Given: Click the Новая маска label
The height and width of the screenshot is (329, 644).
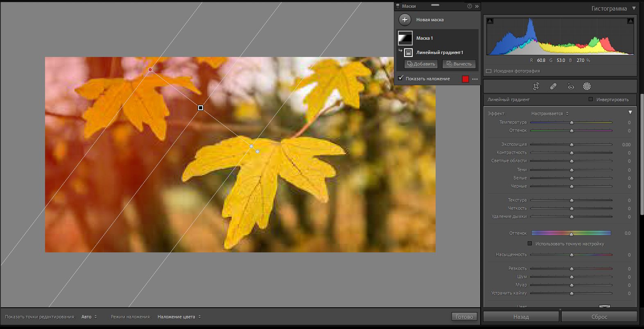Looking at the screenshot, I should coord(430,20).
